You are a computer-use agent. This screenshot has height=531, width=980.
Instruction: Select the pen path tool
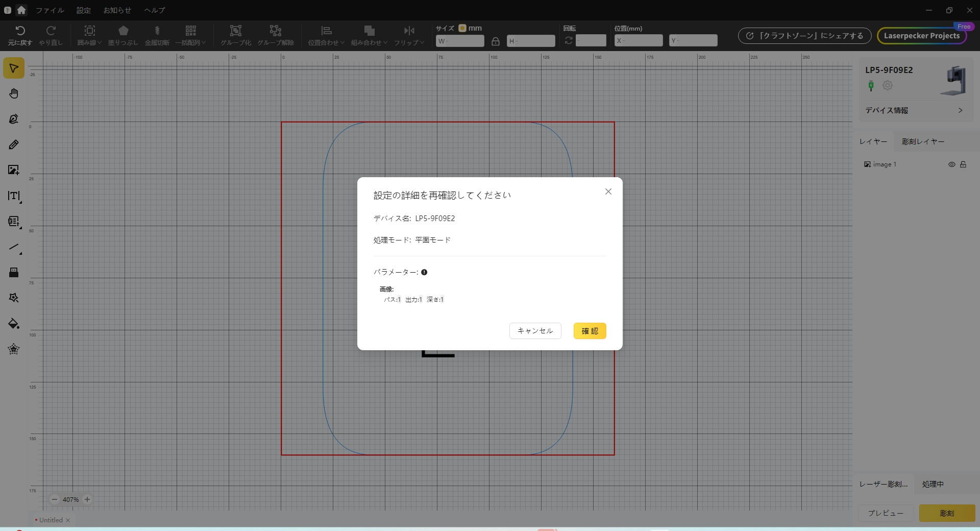pos(14,119)
